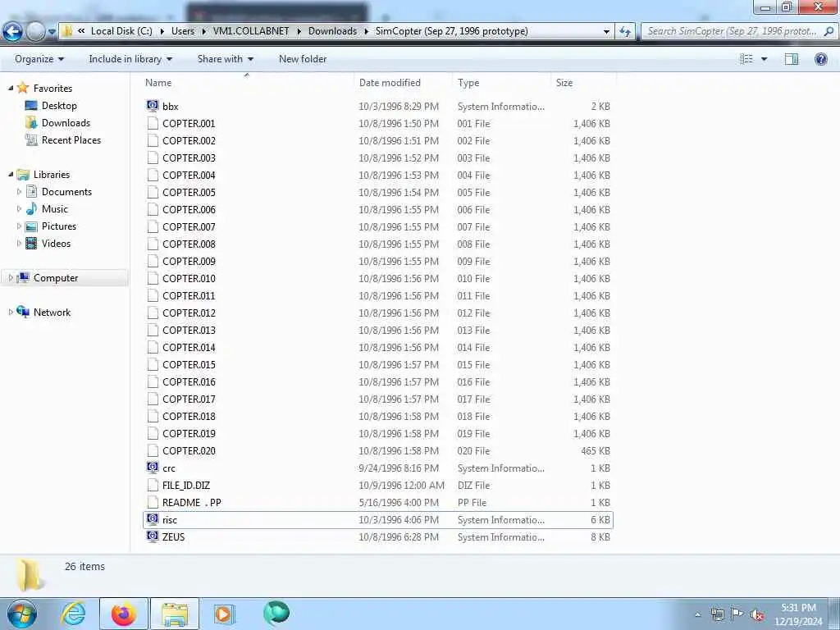
Task: Select Desktop under Favorites
Action: click(59, 106)
